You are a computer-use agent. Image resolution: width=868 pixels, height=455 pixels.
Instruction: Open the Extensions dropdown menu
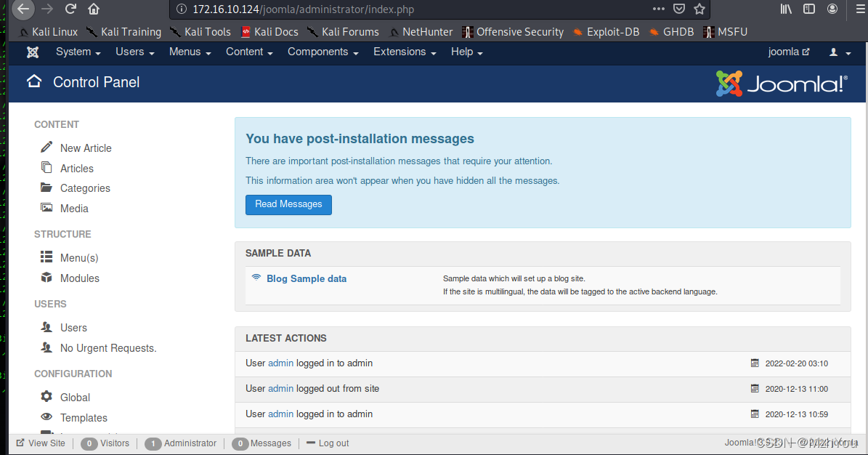click(x=405, y=52)
